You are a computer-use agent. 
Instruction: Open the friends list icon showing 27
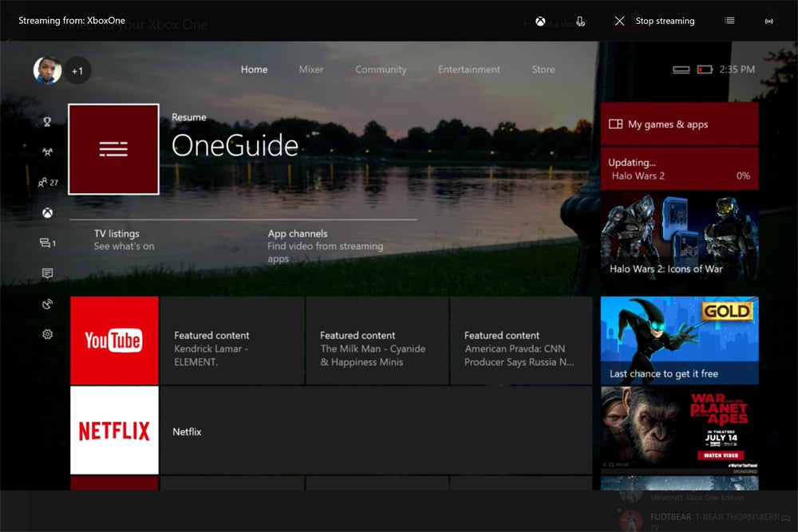point(47,182)
